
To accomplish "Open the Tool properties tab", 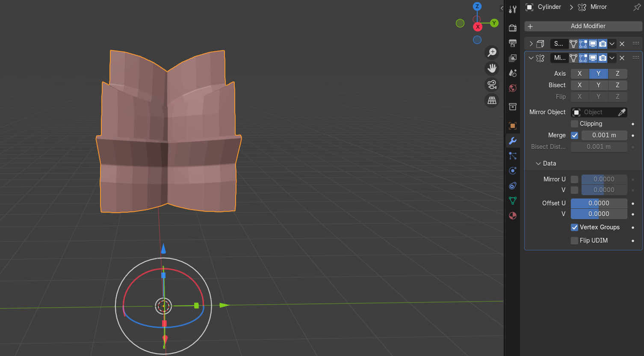I will point(512,9).
